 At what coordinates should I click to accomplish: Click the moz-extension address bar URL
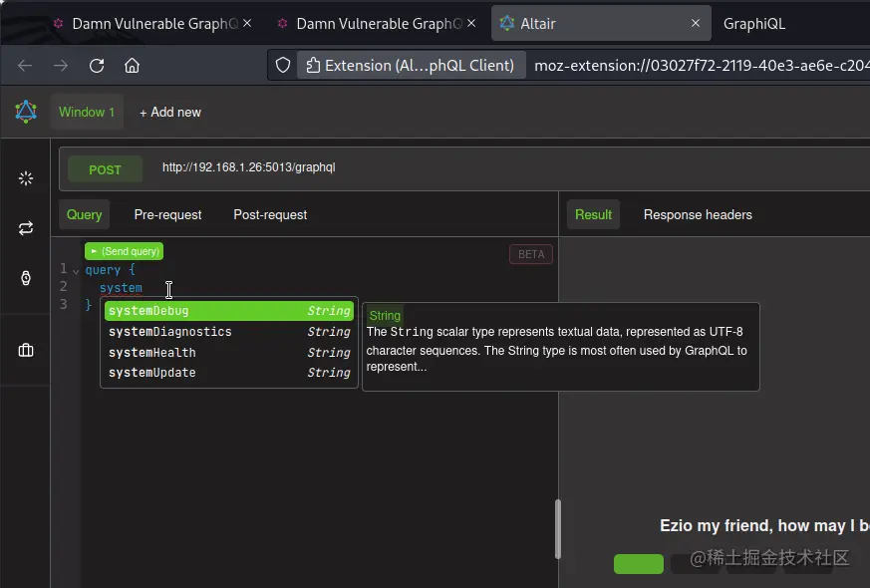702,66
